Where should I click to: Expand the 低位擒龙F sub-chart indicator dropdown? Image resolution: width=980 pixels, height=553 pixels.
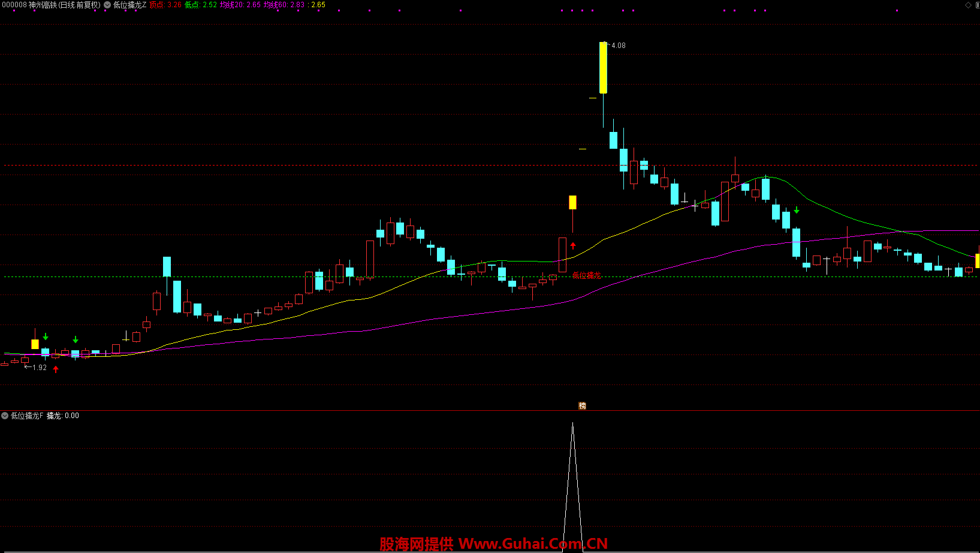5,416
